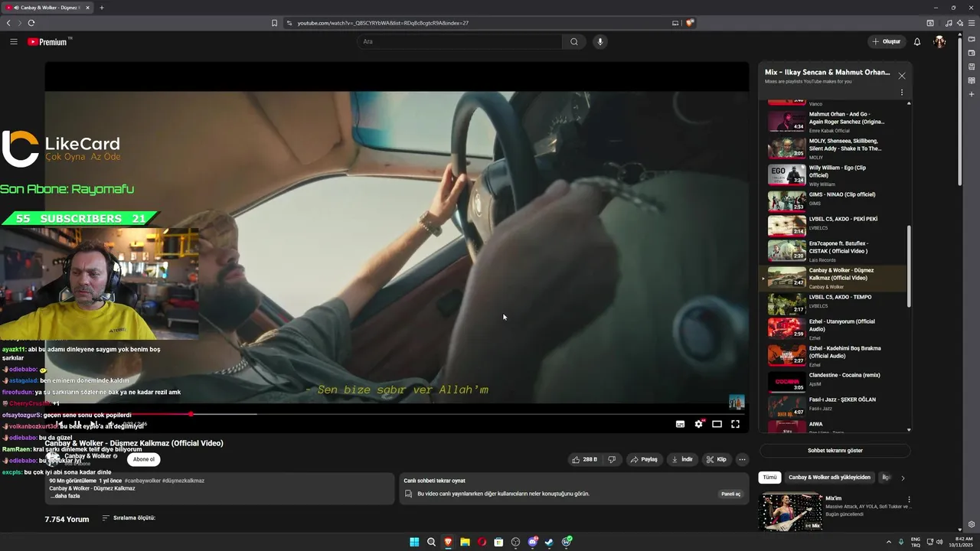This screenshot has width=980, height=551.
Task: Select Canbay & Wolker adlı yükleyiciden chip
Action: [829, 477]
